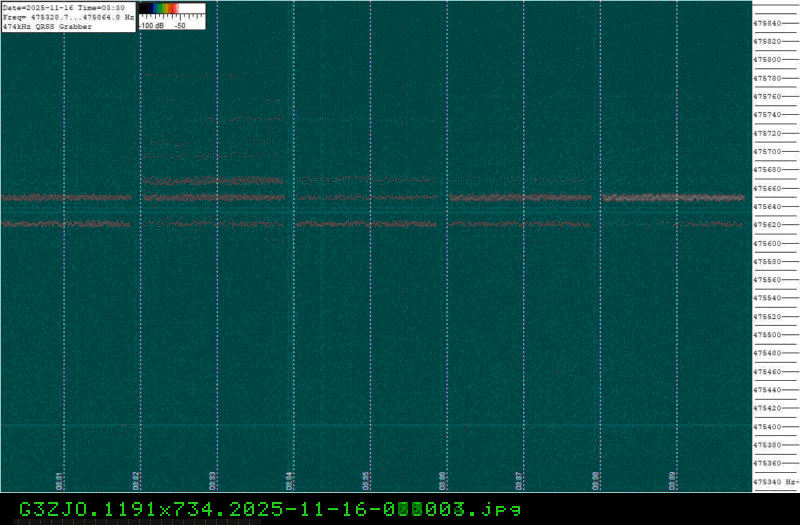This screenshot has width=800, height=525.
Task: Select the 08:04 time marker label
Action: pyautogui.click(x=290, y=480)
